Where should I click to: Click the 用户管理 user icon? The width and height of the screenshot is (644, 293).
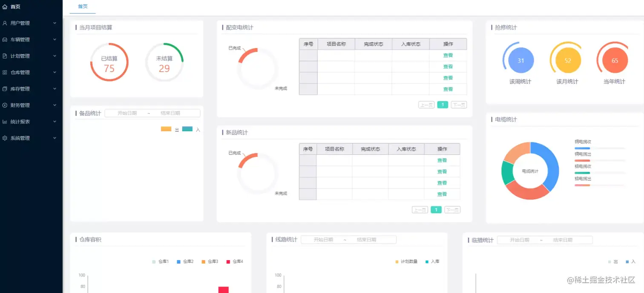pyautogui.click(x=5, y=23)
